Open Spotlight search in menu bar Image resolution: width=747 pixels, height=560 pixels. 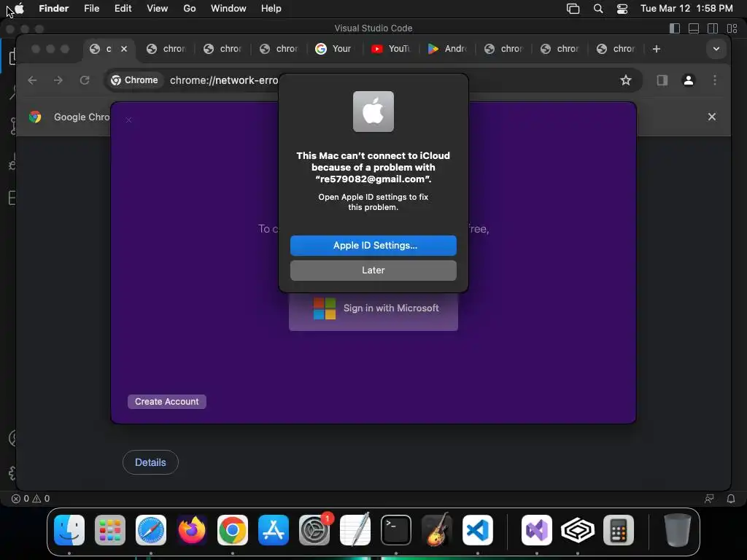598,9
